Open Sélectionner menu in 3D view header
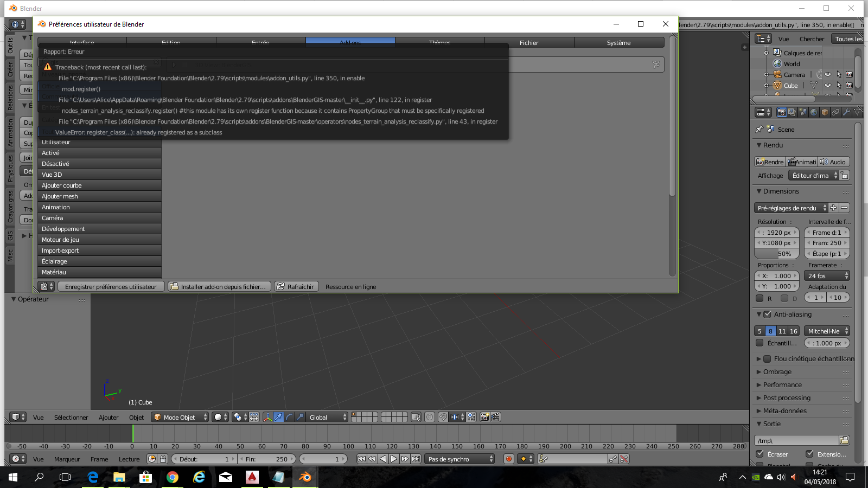 (71, 417)
